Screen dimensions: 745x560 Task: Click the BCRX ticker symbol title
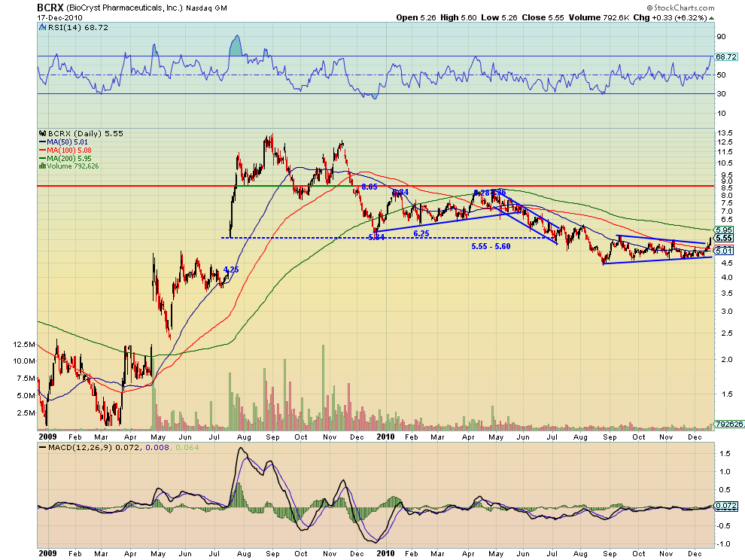point(50,8)
